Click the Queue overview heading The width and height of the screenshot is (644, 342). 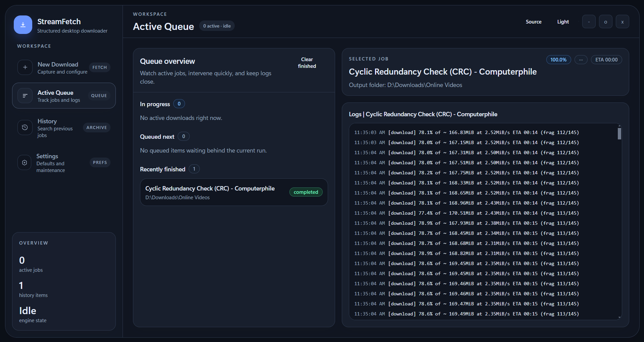pyautogui.click(x=167, y=61)
